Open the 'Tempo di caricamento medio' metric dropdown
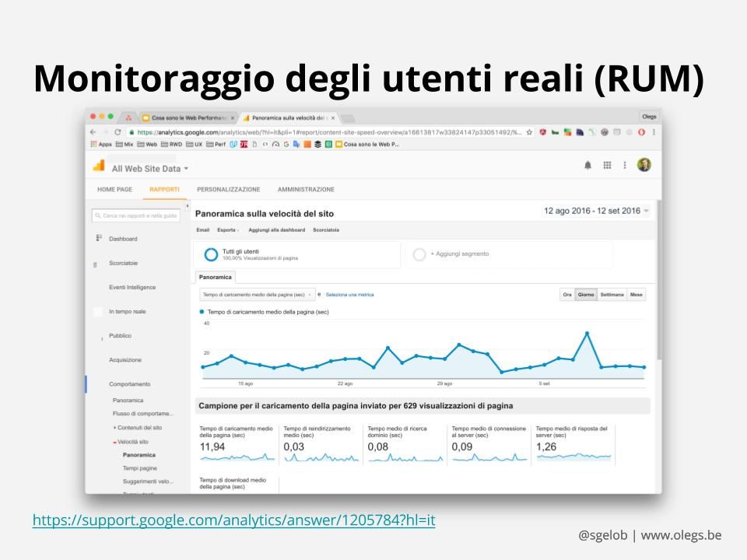The height and width of the screenshot is (560, 747). (x=257, y=295)
